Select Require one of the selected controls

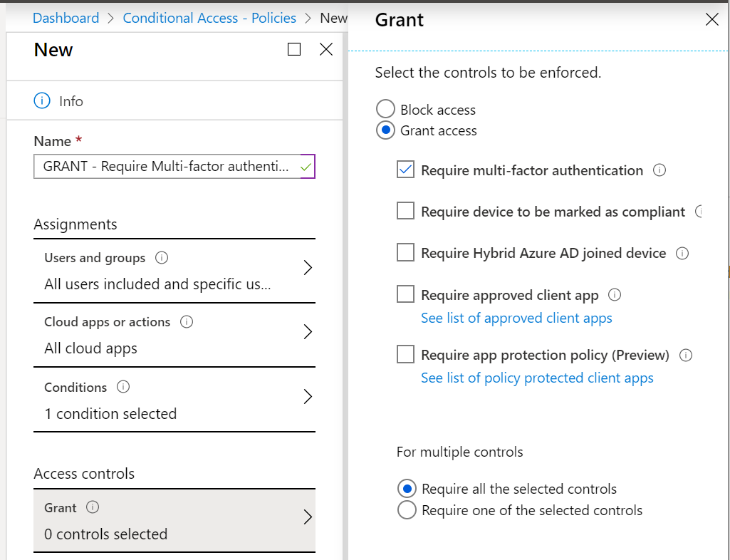[407, 509]
